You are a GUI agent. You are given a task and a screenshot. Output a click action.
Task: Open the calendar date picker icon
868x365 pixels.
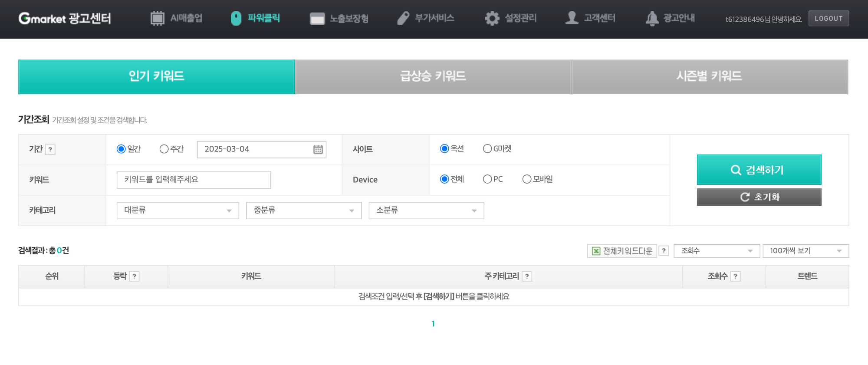click(318, 149)
